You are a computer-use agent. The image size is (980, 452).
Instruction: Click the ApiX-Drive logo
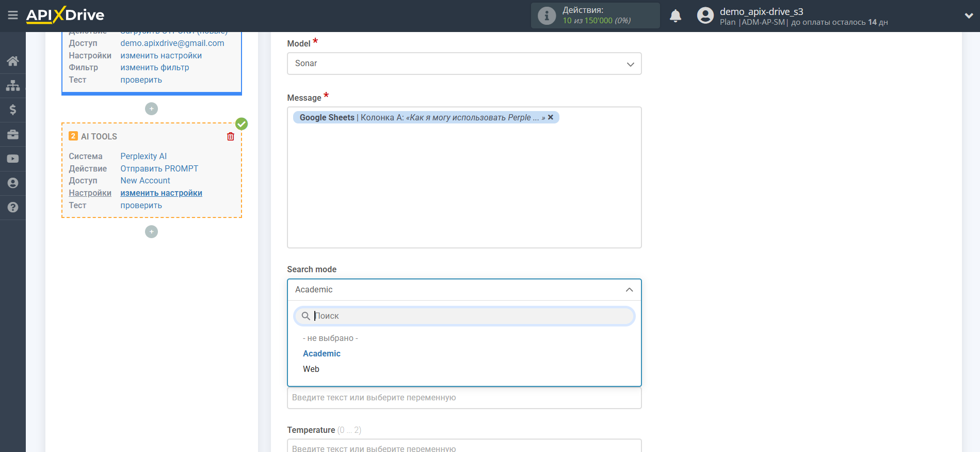click(x=65, y=15)
